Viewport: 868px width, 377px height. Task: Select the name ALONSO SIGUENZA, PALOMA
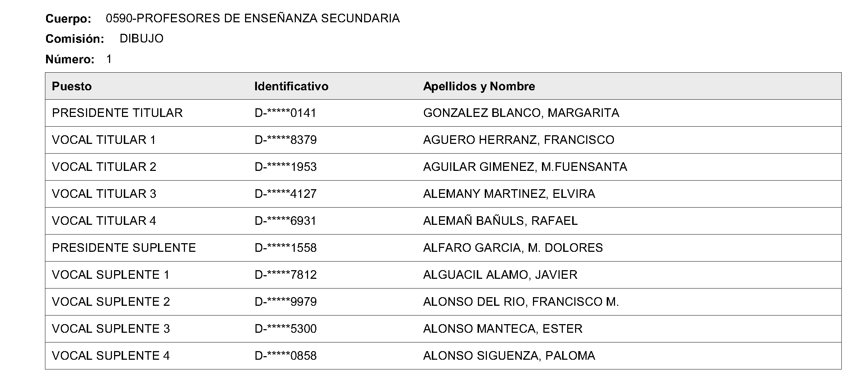point(509,356)
